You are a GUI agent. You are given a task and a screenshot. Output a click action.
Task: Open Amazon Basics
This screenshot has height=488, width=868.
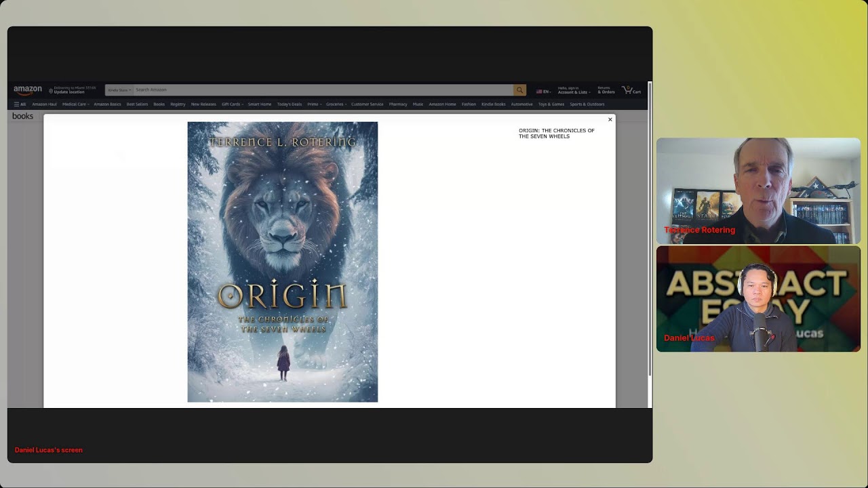107,104
